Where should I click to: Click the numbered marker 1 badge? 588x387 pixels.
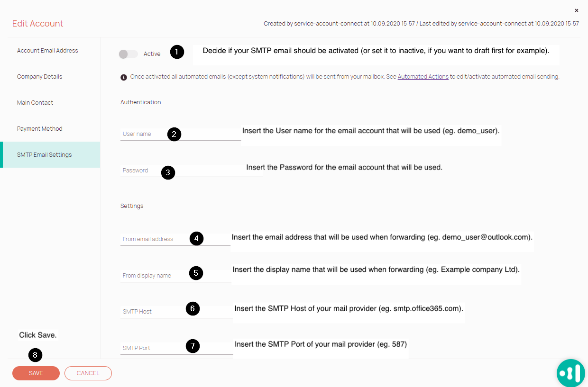pyautogui.click(x=177, y=52)
